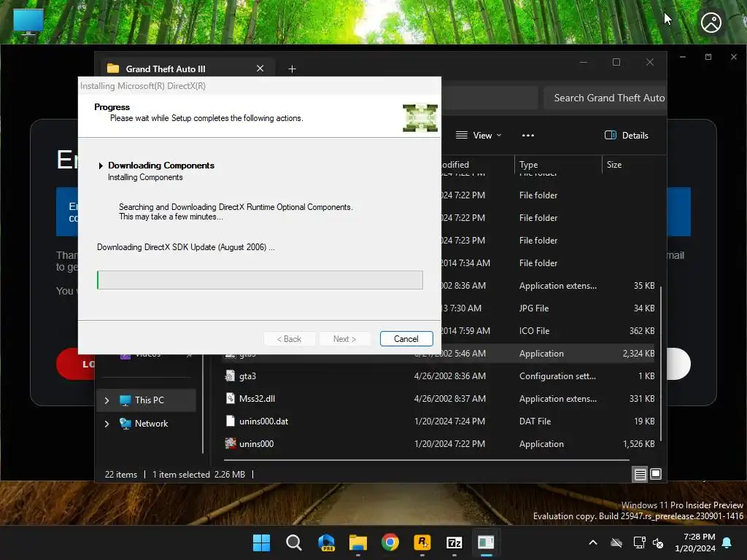The width and height of the screenshot is (747, 560).
Task: Open 7-Zip from taskbar
Action: pyautogui.click(x=454, y=542)
